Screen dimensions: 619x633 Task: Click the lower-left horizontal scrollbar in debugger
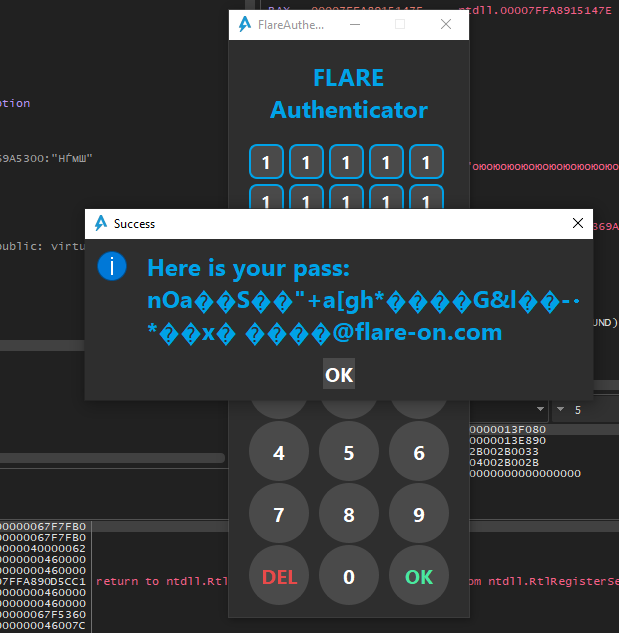coord(110,458)
